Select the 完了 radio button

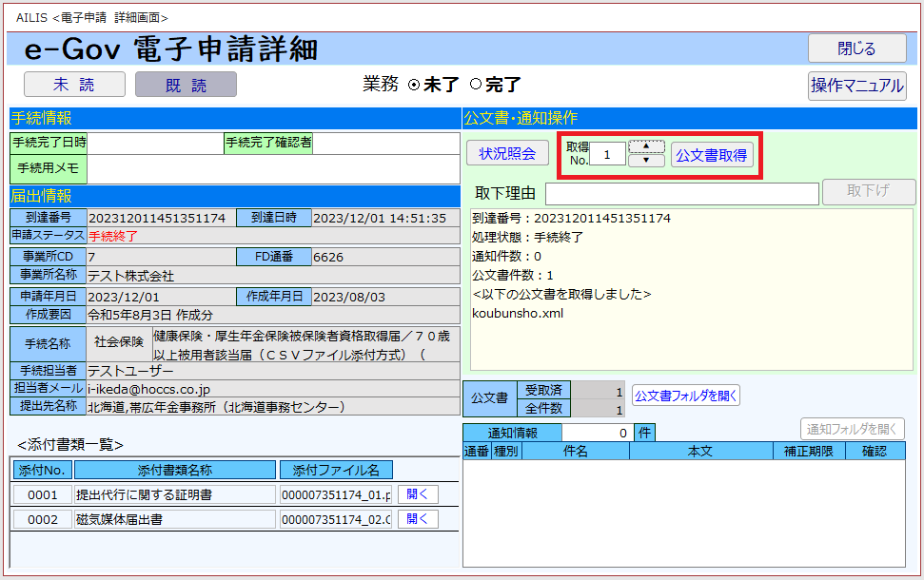click(476, 85)
